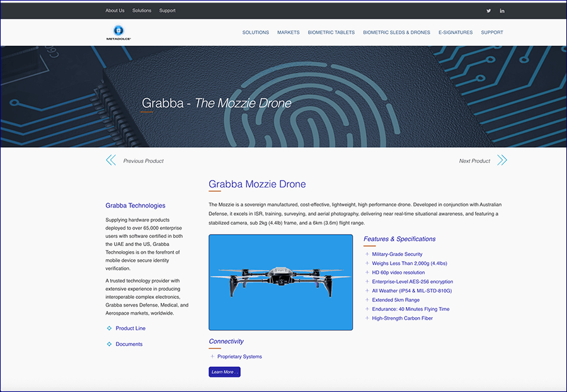Viewport: 567px width, 392px height.
Task: Expand the All Weather (IP54) feature
Action: click(367, 291)
